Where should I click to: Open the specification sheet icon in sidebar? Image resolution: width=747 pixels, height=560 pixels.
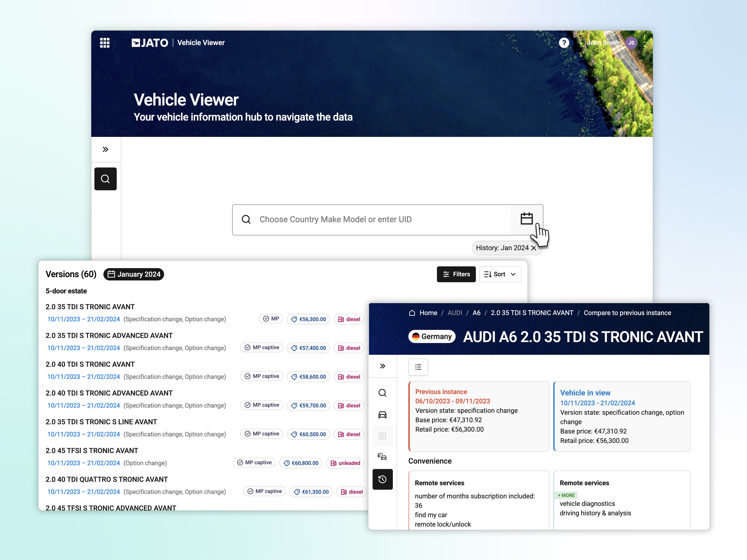click(382, 436)
